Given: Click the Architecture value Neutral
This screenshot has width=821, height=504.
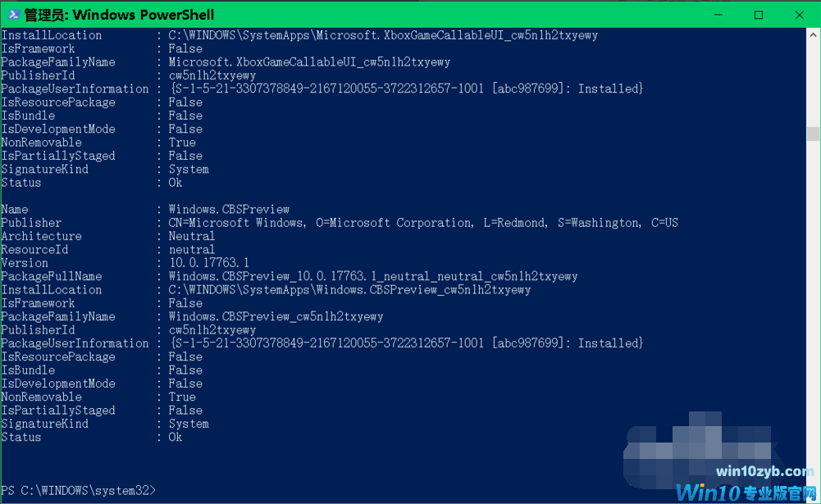Looking at the screenshot, I should 192,236.
